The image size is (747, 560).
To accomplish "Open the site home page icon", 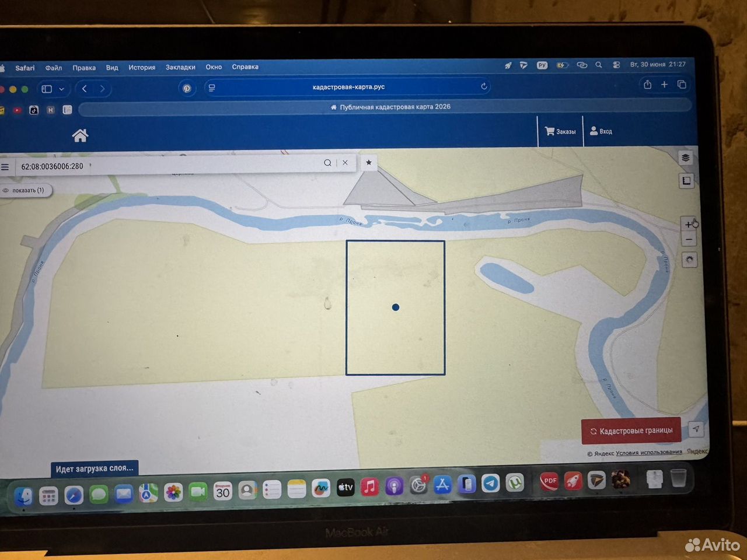I will [80, 135].
